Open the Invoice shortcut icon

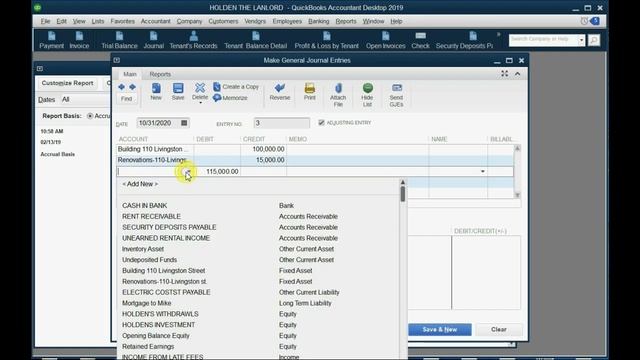[x=79, y=40]
